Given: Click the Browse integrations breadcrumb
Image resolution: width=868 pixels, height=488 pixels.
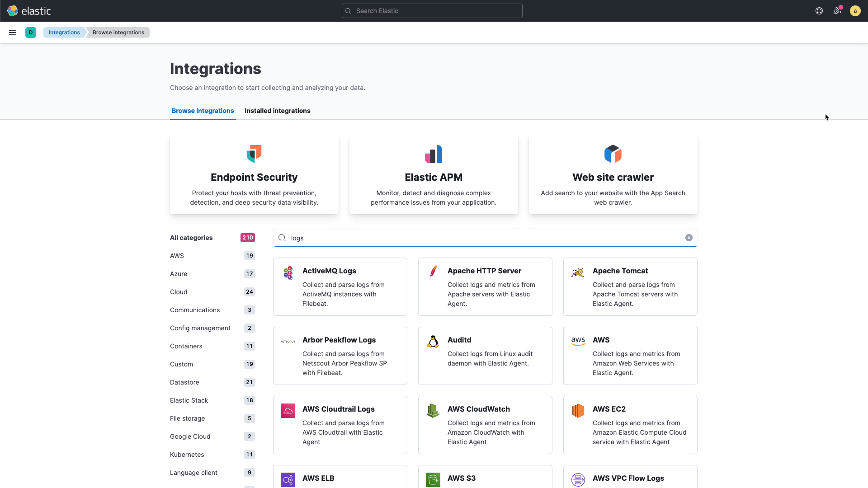Looking at the screenshot, I should pos(118,33).
